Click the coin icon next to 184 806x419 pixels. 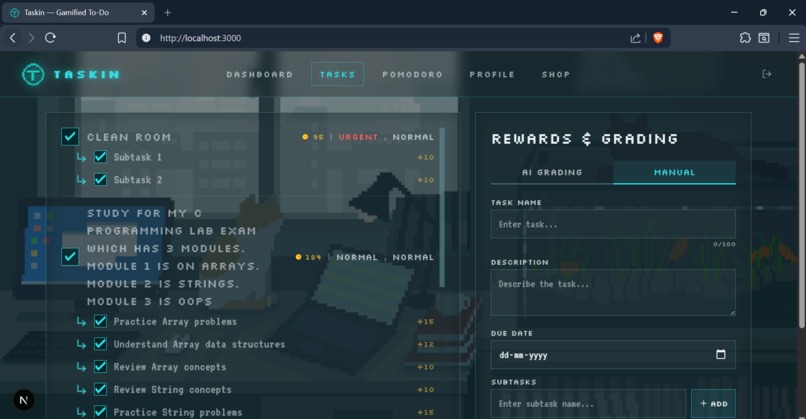tap(299, 257)
